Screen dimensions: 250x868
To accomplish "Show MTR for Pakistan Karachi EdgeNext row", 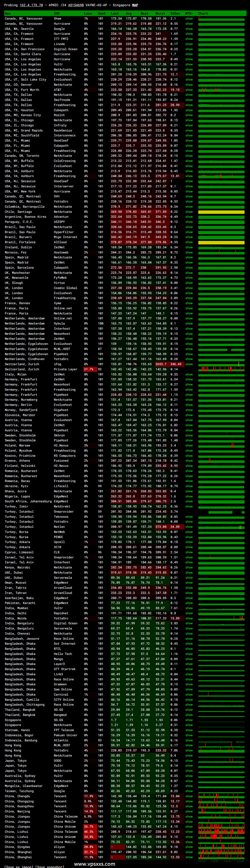I will pyautogui.click(x=189, y=603).
